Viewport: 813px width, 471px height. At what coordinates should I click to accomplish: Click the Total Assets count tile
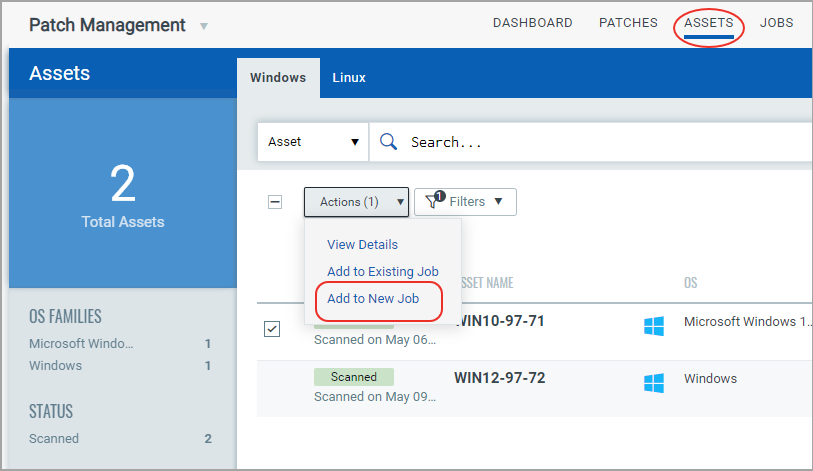click(x=123, y=193)
